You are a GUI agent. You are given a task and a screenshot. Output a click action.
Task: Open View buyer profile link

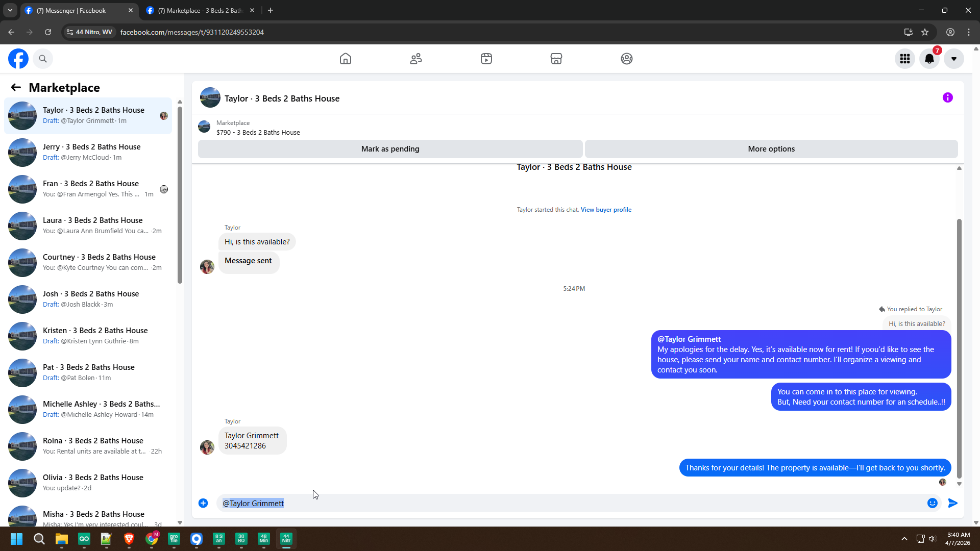606,210
